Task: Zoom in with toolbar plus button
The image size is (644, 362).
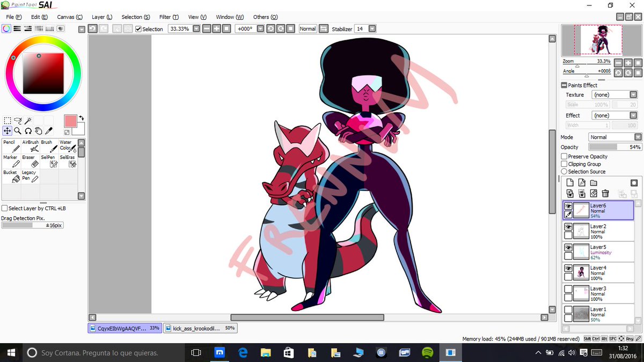Action: click(217, 28)
